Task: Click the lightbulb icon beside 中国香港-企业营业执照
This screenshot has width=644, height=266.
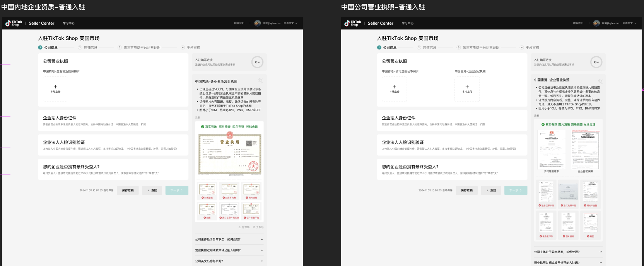Action: point(600,81)
